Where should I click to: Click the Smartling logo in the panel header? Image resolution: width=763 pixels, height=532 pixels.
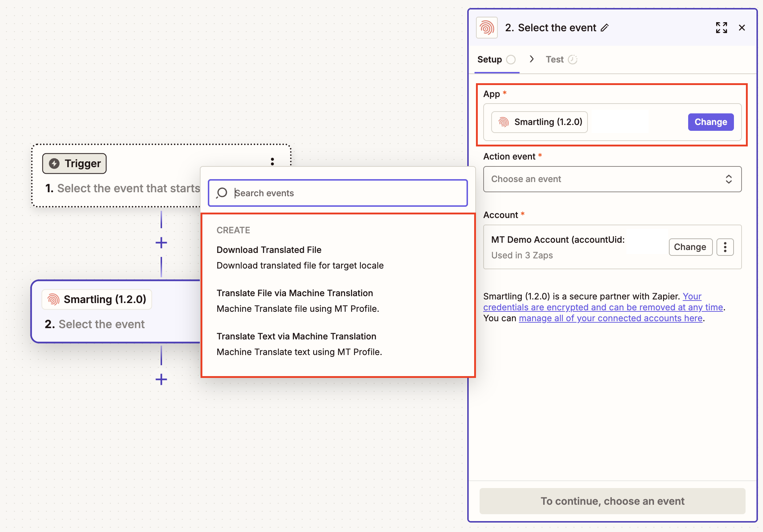487,28
